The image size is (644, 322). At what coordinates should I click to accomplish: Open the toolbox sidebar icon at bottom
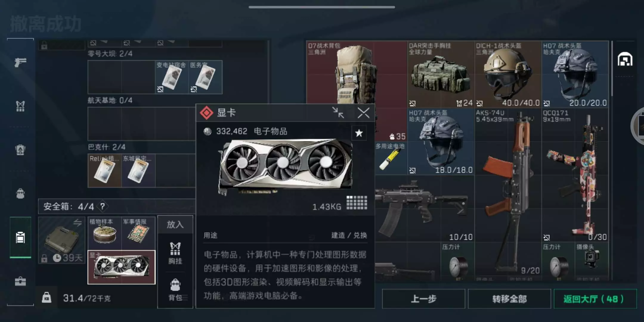tap(20, 281)
